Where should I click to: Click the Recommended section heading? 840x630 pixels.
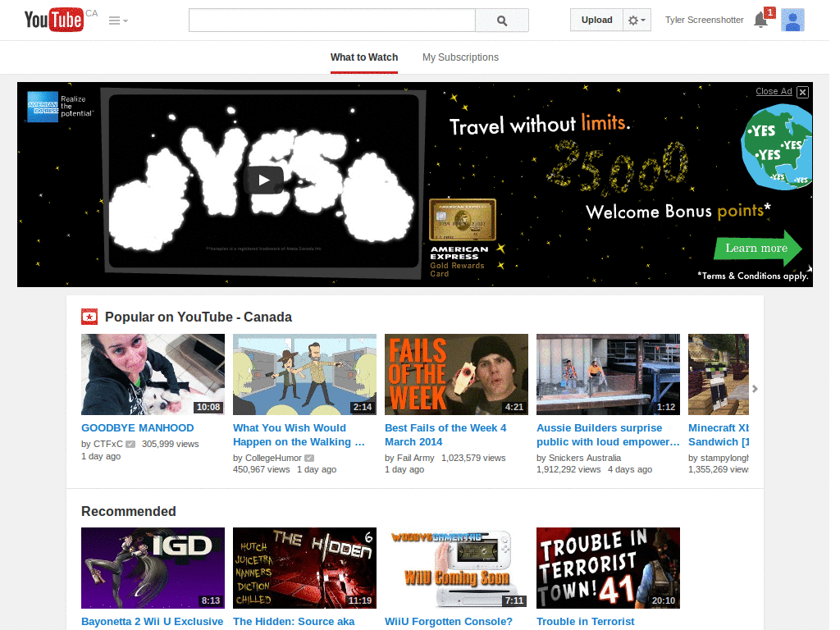point(129,512)
